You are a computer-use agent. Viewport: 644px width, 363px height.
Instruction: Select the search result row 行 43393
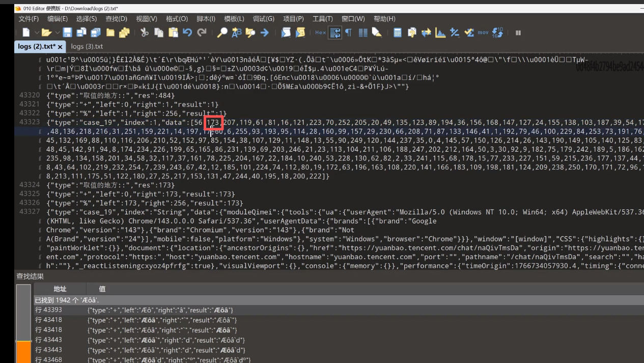(339, 310)
